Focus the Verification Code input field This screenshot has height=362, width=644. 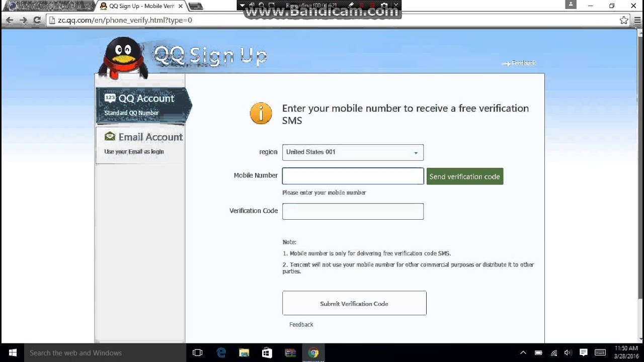pos(353,211)
